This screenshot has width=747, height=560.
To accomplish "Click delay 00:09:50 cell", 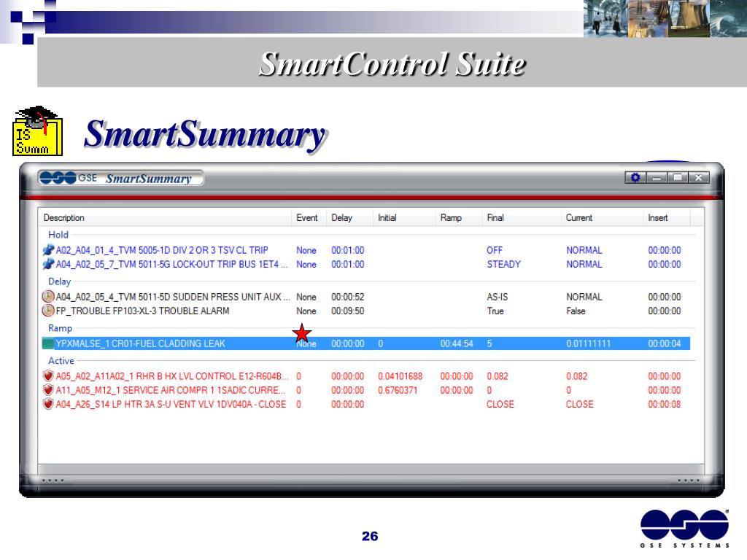I will (x=347, y=311).
